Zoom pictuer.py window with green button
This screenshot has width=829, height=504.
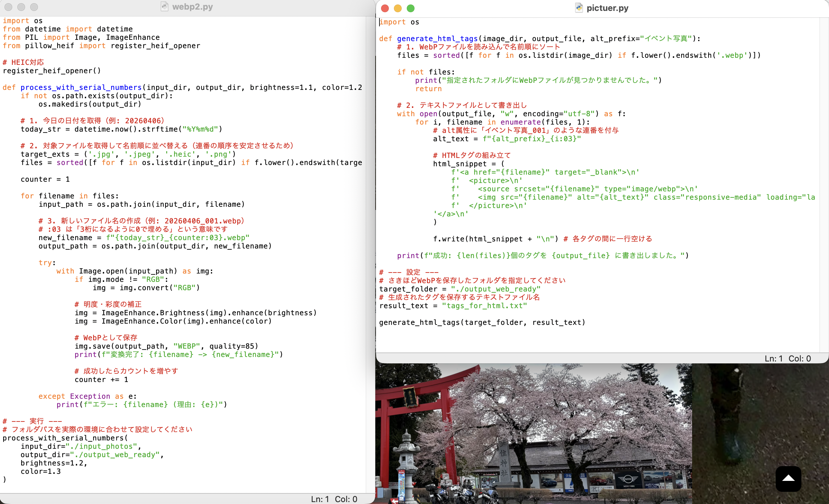click(x=410, y=8)
